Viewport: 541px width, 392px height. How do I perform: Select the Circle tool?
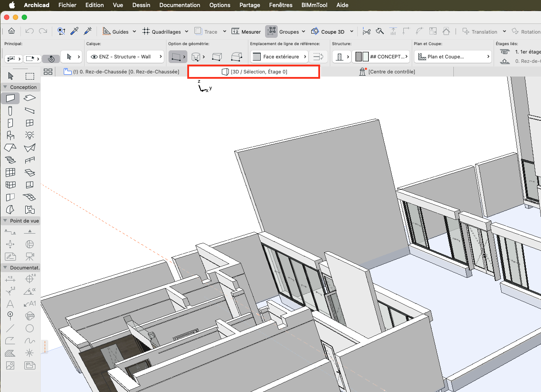tap(30, 328)
